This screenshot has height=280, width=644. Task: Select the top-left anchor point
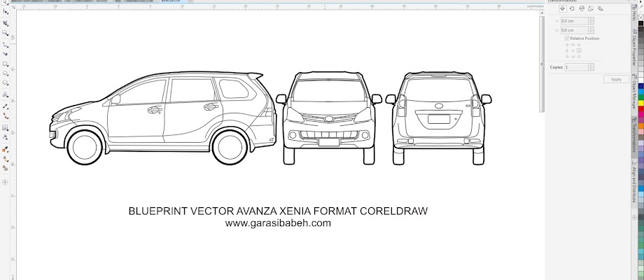[x=567, y=45]
